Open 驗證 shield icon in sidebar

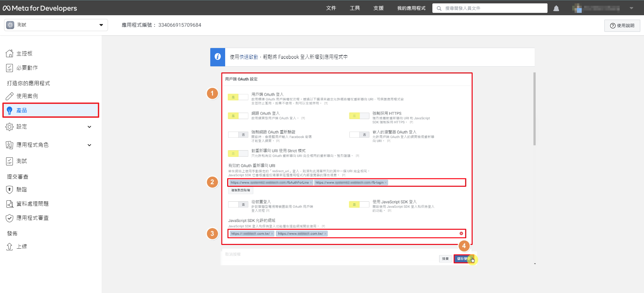(9, 189)
